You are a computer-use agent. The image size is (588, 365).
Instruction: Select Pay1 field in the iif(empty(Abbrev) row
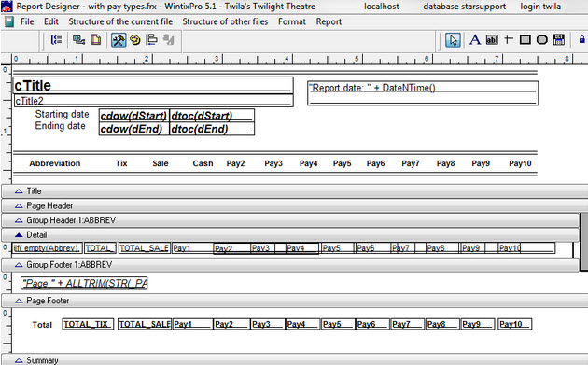(192, 248)
